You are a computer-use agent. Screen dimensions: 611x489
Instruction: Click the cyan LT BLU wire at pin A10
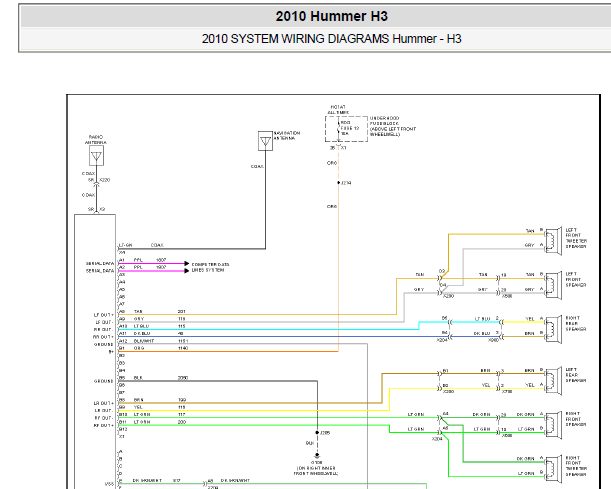pyautogui.click(x=269, y=329)
